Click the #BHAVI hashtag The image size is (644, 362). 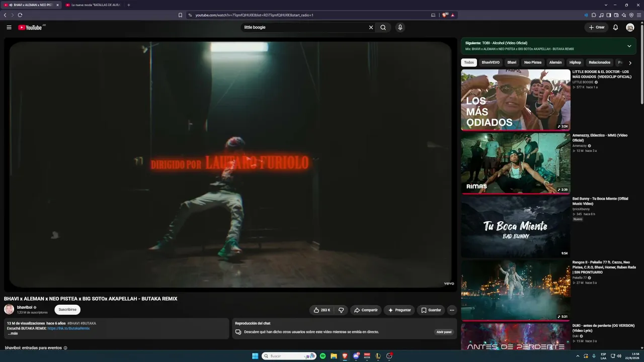73,323
